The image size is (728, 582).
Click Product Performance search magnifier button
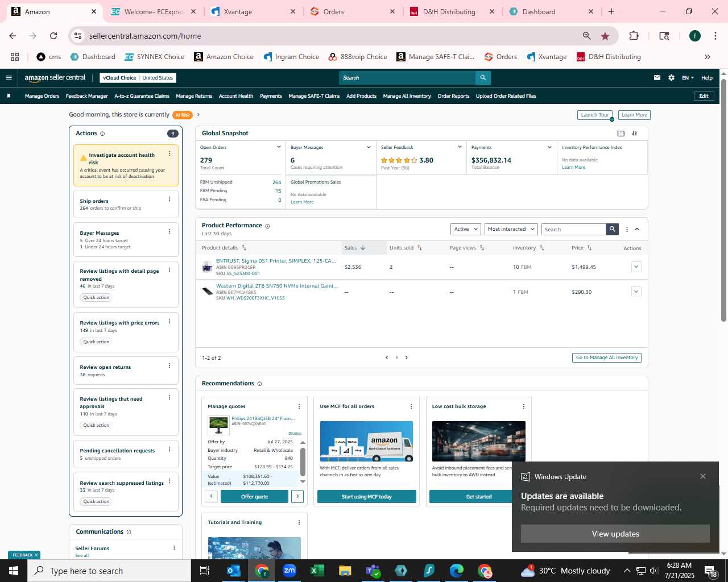click(612, 229)
